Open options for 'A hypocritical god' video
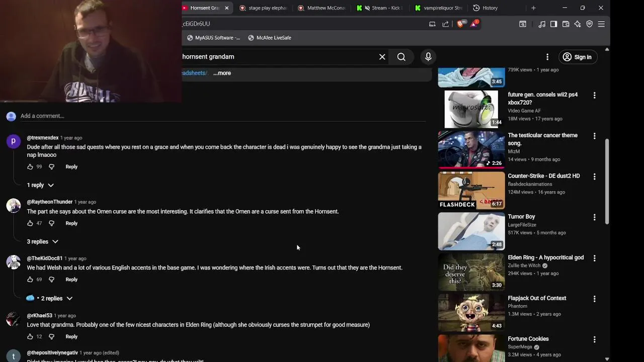The width and height of the screenshot is (644, 362). [594, 258]
